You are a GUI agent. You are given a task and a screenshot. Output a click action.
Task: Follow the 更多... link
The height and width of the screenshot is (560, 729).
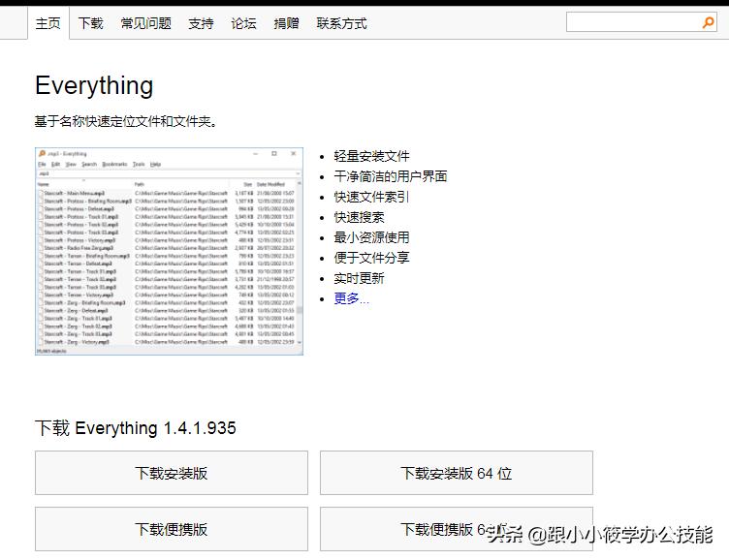[x=352, y=298]
